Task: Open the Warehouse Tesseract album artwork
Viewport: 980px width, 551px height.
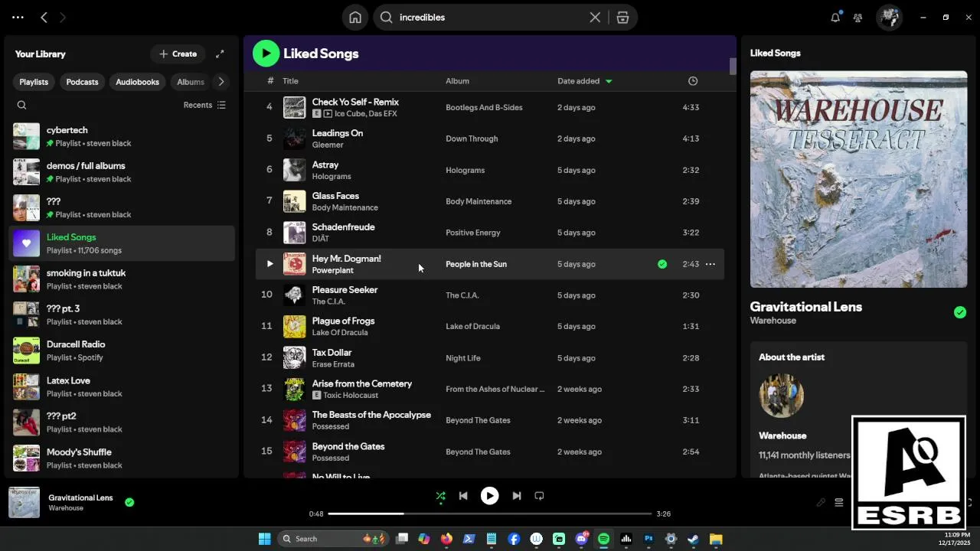Action: tap(858, 179)
